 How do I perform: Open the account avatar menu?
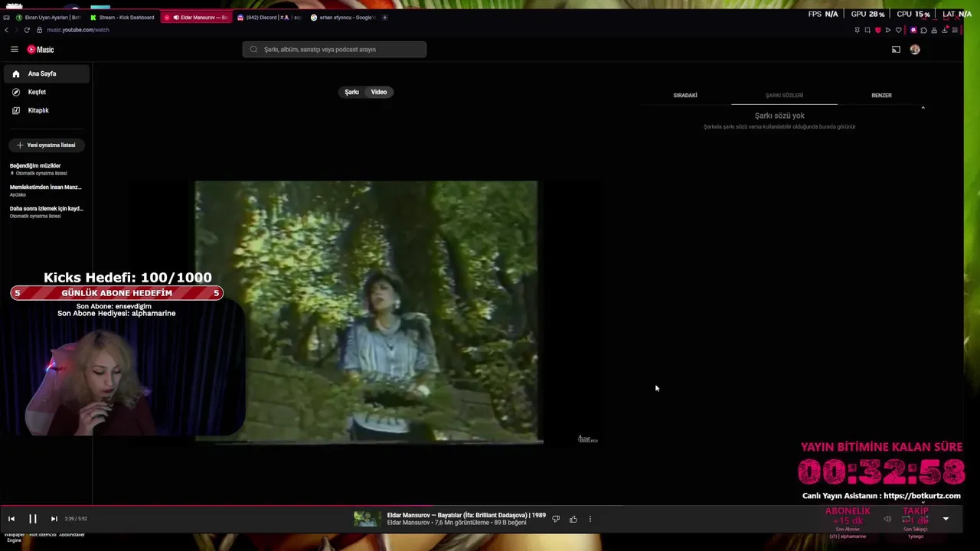click(x=915, y=50)
